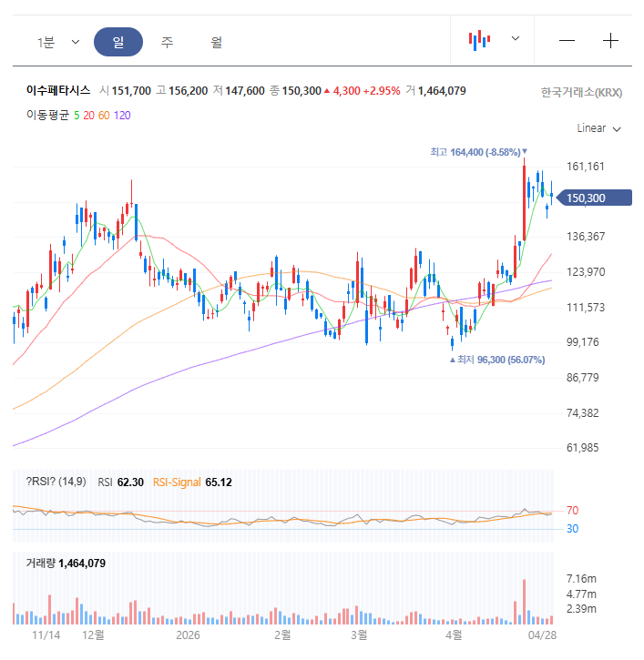This screenshot has width=644, height=660.
Task: Click the 저 147,600 low price
Action: [239, 91]
